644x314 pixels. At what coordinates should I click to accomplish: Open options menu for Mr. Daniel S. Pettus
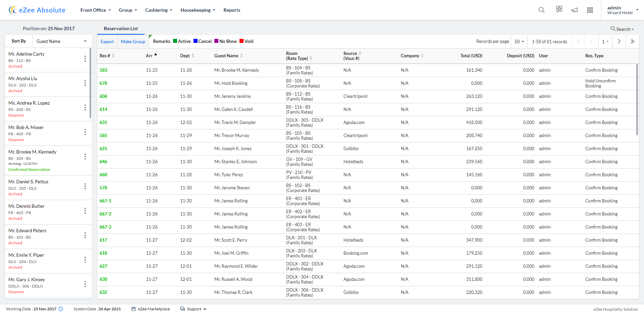tap(85, 186)
